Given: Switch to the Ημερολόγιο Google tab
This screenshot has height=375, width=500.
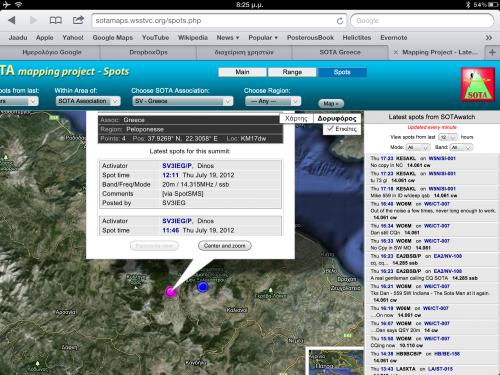Looking at the screenshot, I should coord(52,52).
